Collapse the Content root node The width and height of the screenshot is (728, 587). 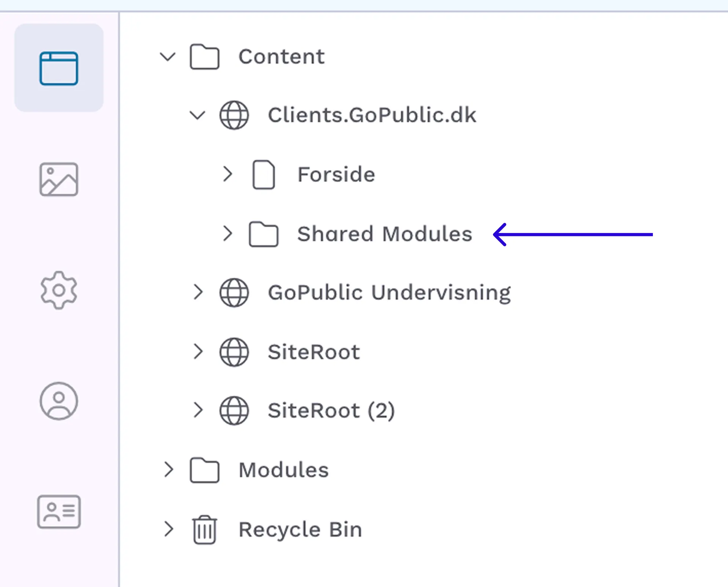tap(167, 57)
